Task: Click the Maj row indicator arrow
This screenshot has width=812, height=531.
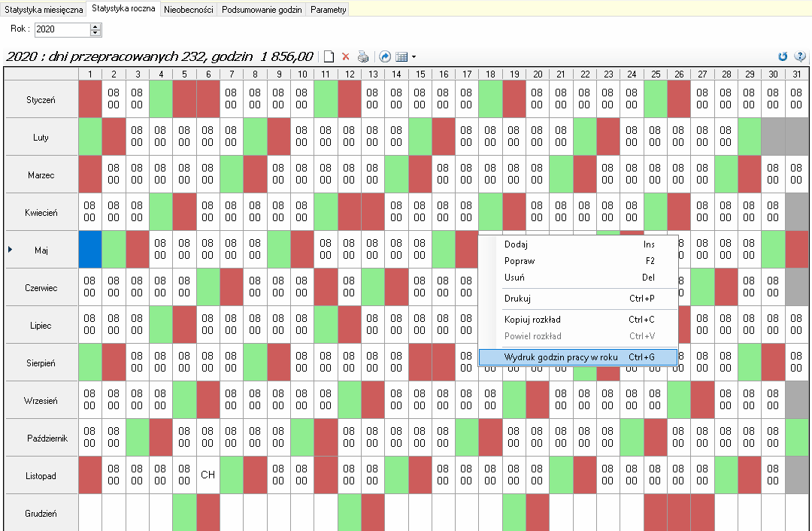Action: (x=10, y=250)
